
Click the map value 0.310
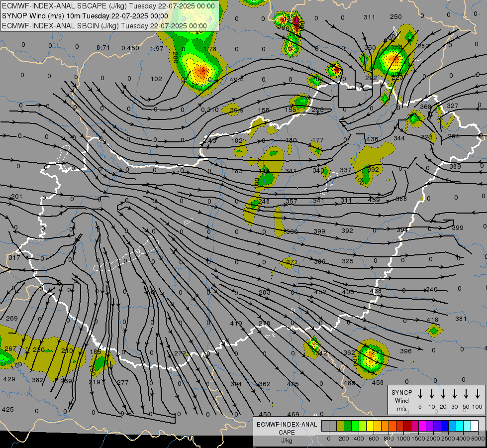point(210,110)
